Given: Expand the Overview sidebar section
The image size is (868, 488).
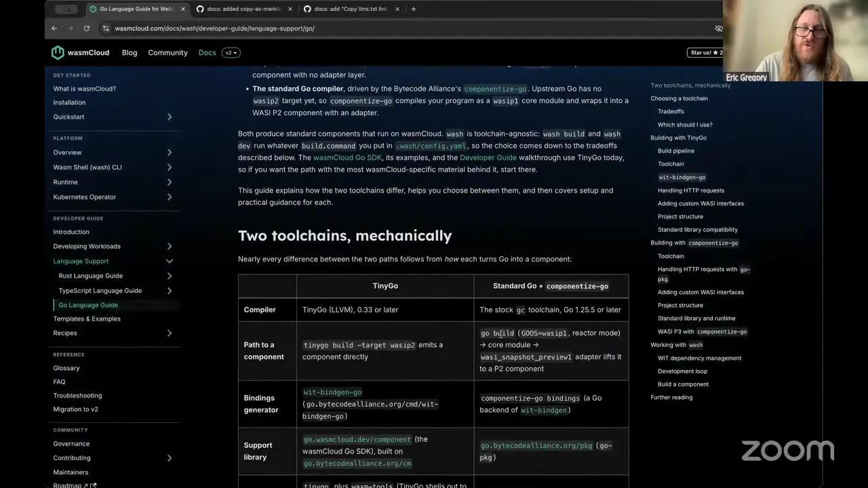Looking at the screenshot, I should pyautogui.click(x=170, y=152).
